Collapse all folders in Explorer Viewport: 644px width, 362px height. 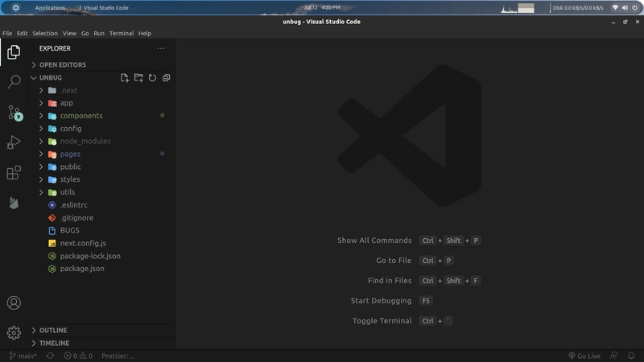[166, 77]
